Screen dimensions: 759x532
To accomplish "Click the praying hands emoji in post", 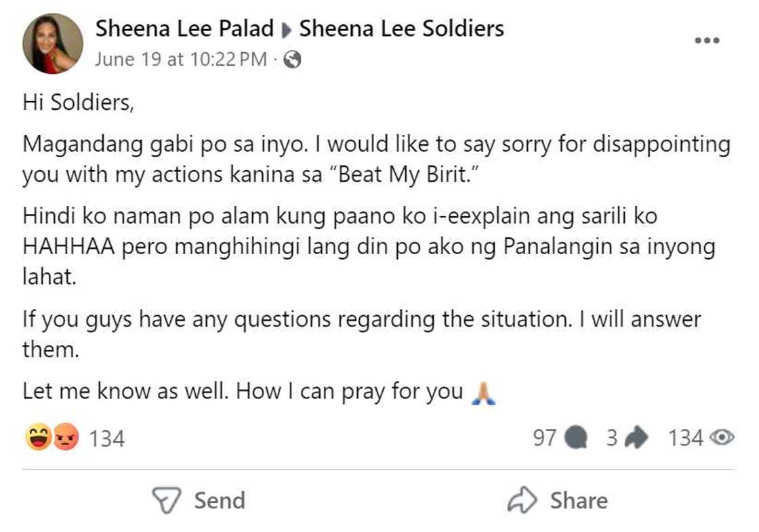I will point(485,393).
